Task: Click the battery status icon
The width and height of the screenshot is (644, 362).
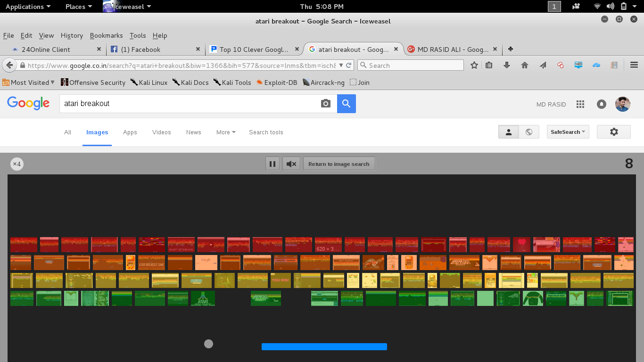Action: pyautogui.click(x=624, y=6)
